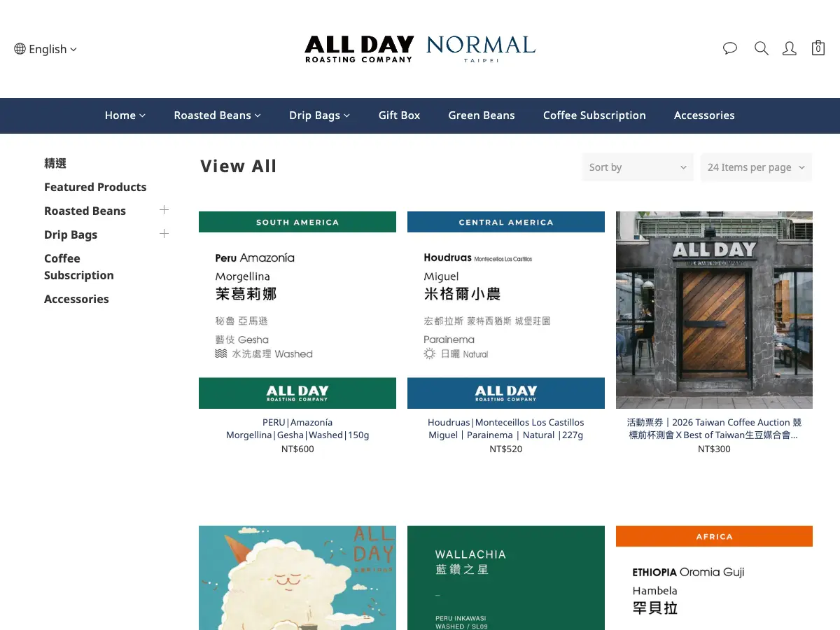Open the Peru Amazonía Morgellina product image
The width and height of the screenshot is (840, 630).
pos(297,310)
